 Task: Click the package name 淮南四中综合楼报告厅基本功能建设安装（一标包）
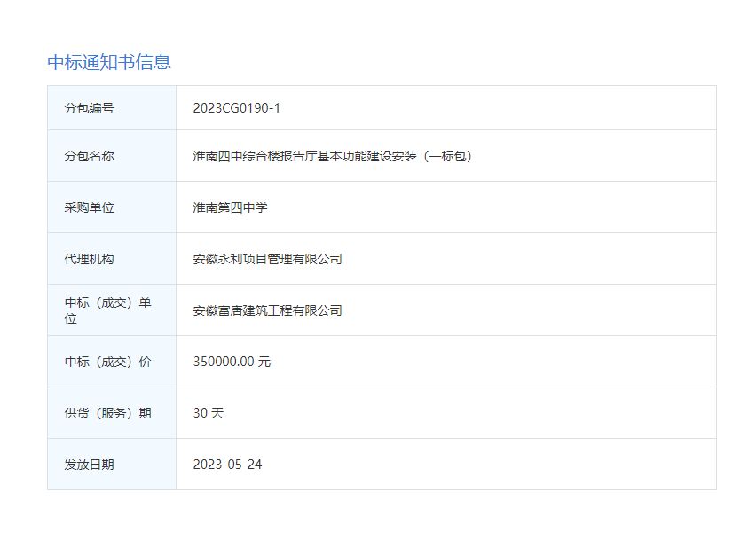pos(333,156)
